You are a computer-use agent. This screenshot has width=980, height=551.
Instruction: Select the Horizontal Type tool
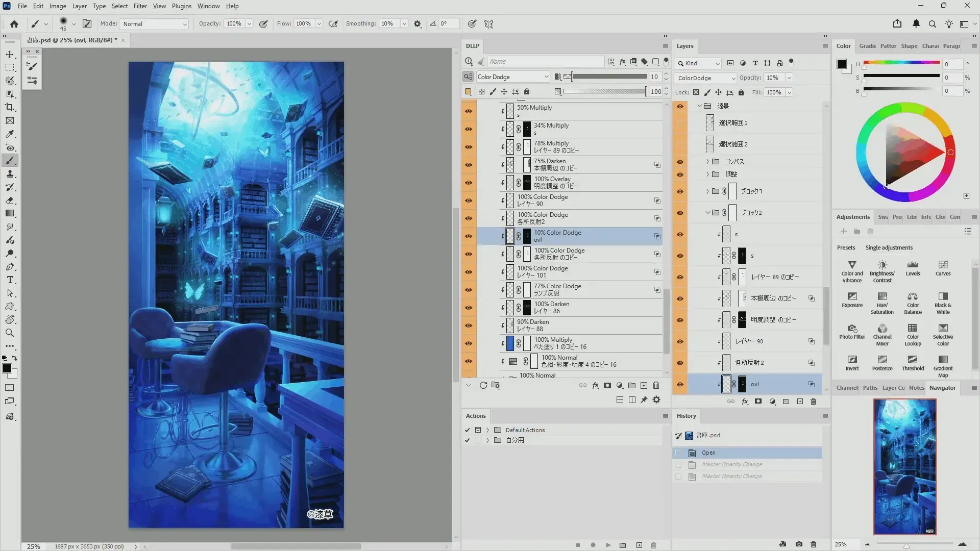(10, 280)
